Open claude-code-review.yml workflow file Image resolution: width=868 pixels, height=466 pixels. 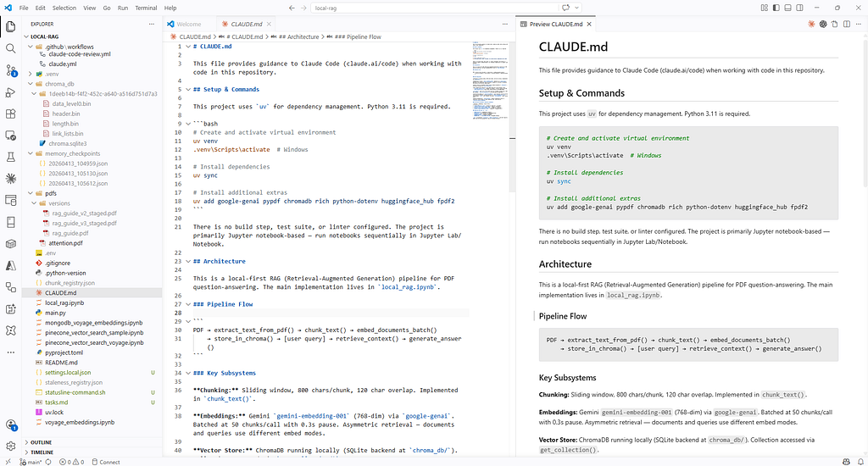pyautogui.click(x=79, y=54)
